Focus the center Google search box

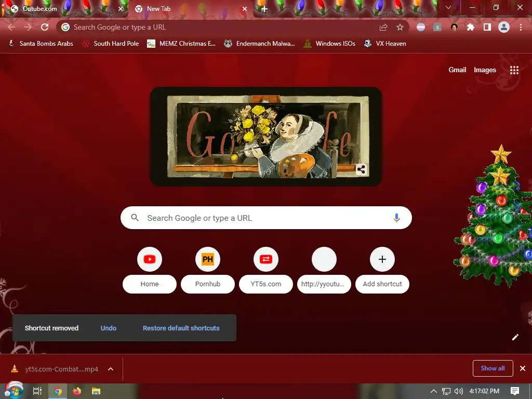266,218
